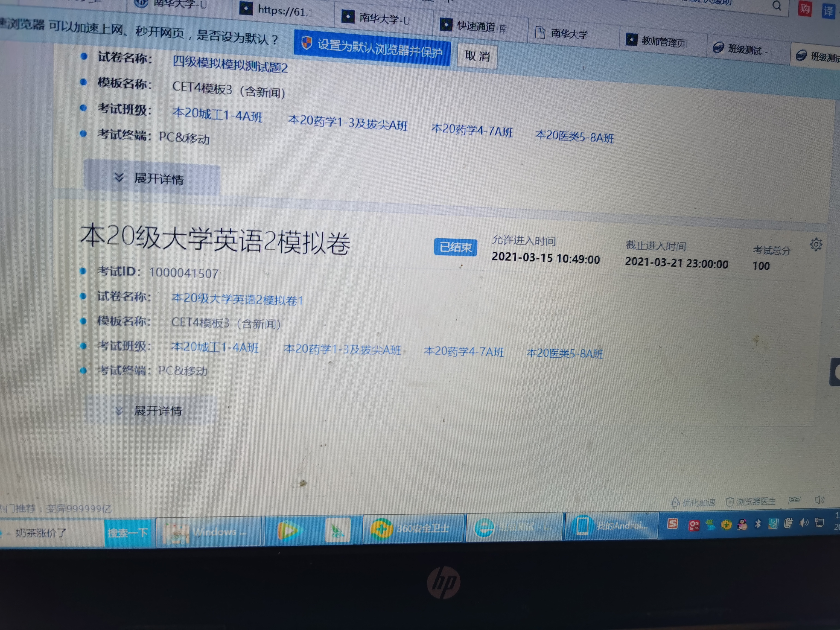This screenshot has height=630, width=840.
Task: Click the browser search magnifier icon
Action: [777, 5]
